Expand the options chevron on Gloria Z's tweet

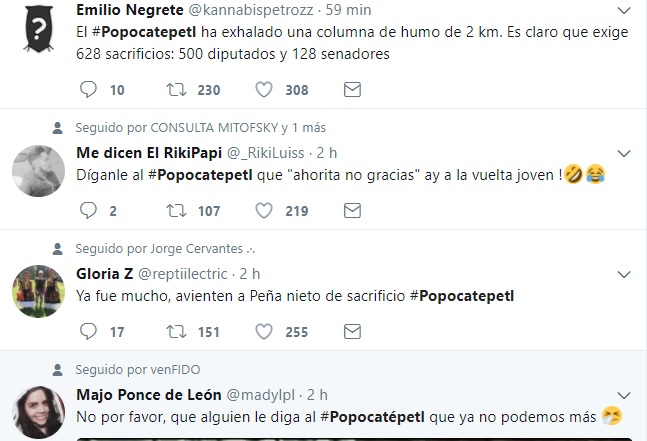point(625,274)
